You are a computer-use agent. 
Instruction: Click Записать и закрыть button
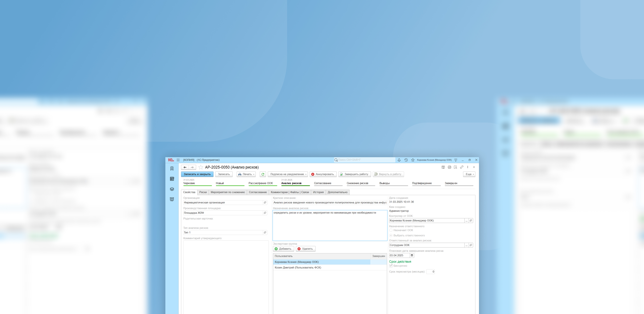[x=197, y=174]
